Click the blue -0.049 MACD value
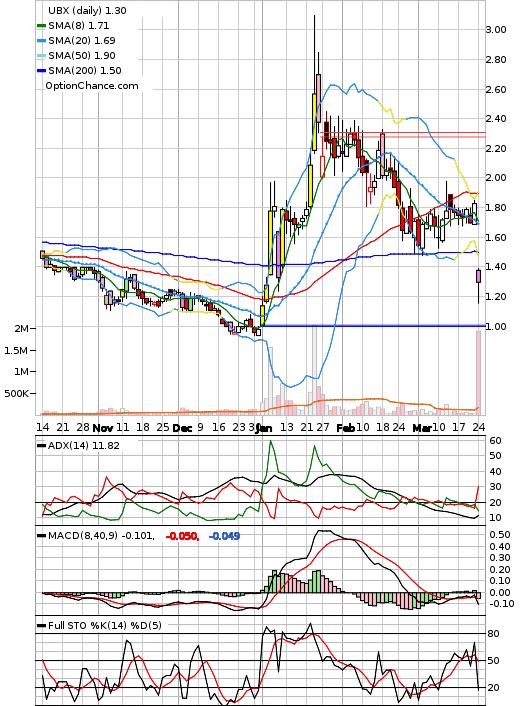Screen dimensions: 526x706 pyautogui.click(x=224, y=536)
